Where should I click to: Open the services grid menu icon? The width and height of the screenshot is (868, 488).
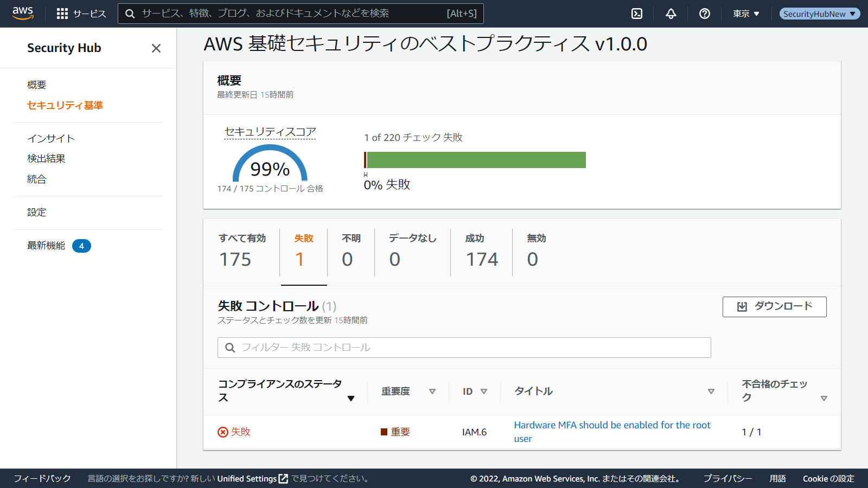click(62, 14)
